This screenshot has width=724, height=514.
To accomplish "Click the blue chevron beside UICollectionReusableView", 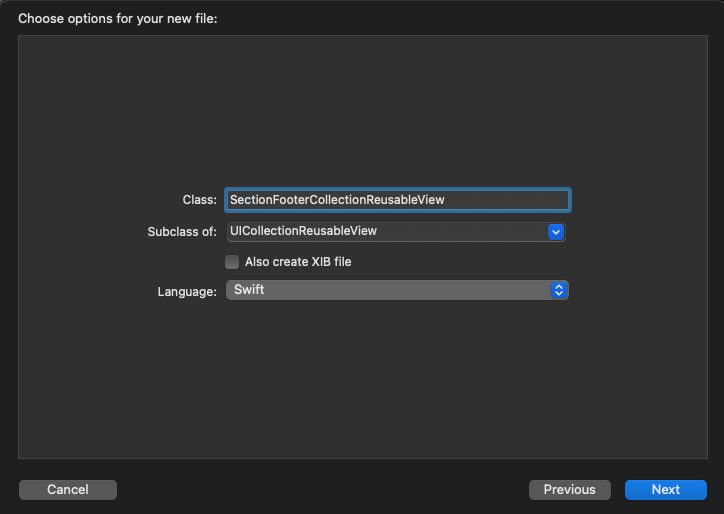I will pos(556,232).
